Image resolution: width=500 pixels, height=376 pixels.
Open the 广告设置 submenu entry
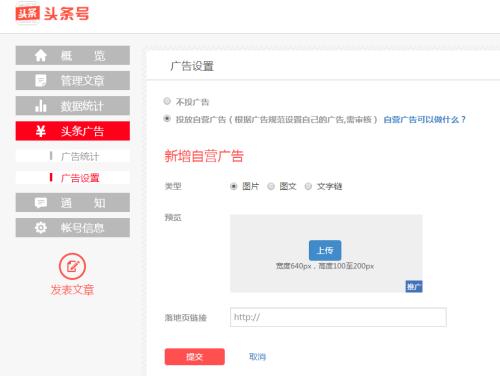pyautogui.click(x=73, y=178)
